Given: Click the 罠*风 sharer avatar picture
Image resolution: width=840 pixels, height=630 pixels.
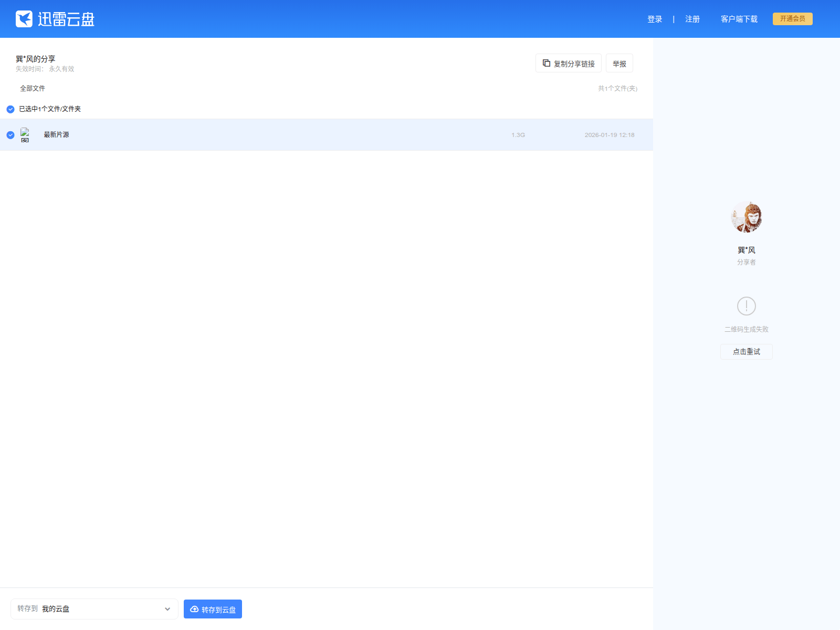Looking at the screenshot, I should coord(747,217).
